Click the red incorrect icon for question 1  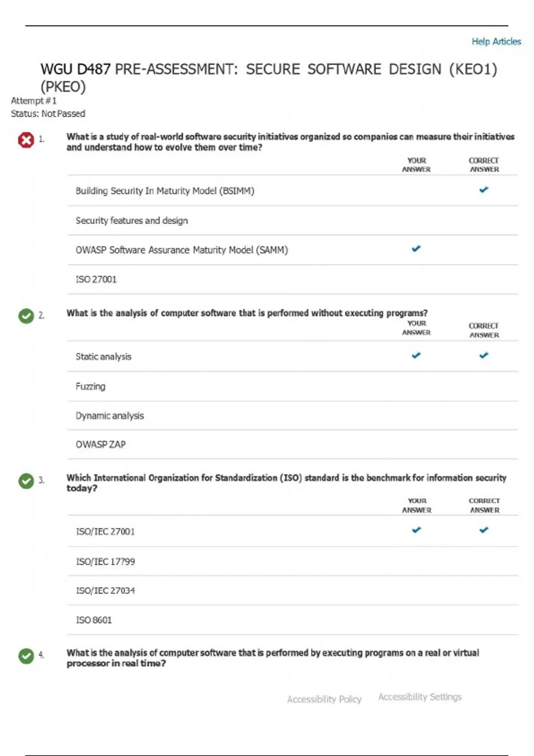click(x=26, y=140)
